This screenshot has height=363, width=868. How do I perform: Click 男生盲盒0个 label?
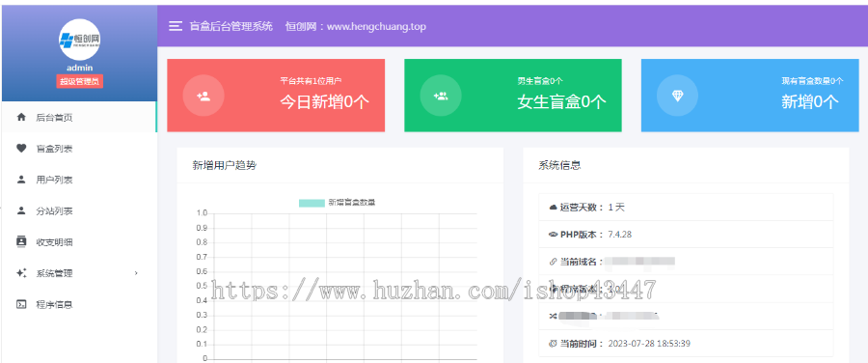point(540,81)
